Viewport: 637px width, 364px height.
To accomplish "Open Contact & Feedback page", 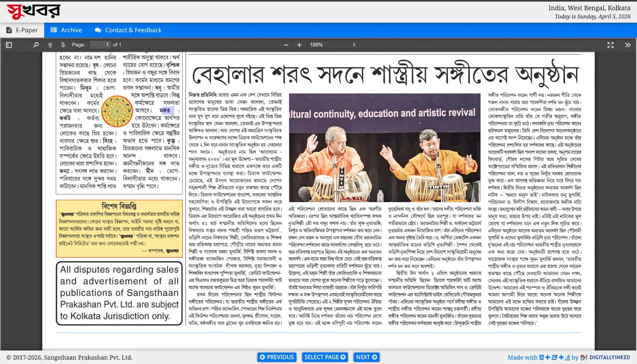I will pos(128,30).
